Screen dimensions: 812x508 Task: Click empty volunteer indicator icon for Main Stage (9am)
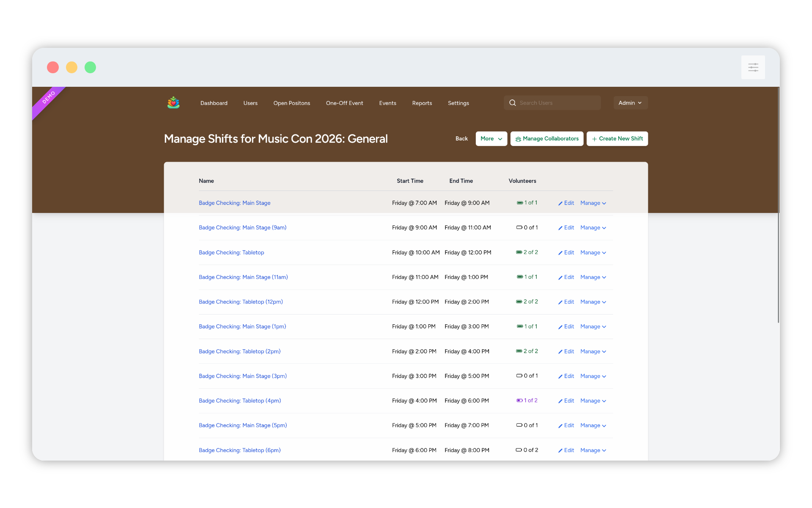point(519,227)
